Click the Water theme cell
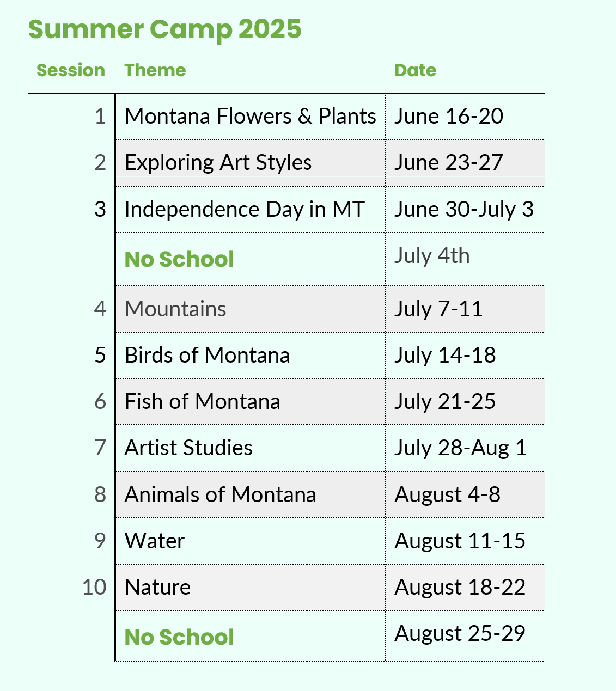 tap(155, 541)
